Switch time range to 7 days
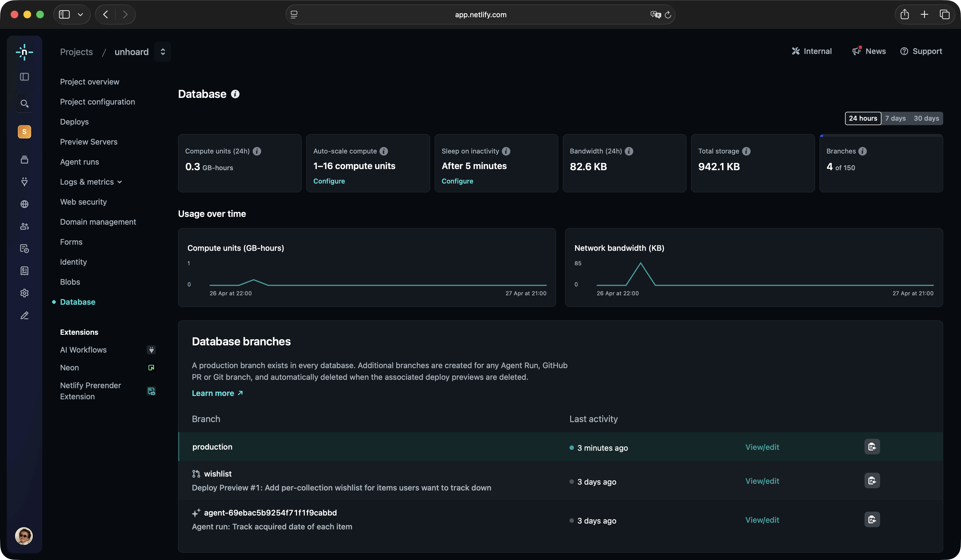 [895, 118]
